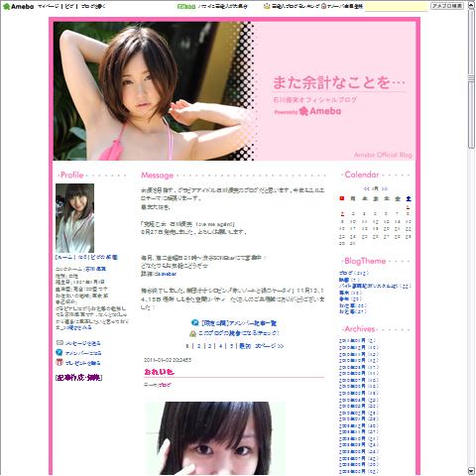Click the blue Amember apply icon

tap(59, 352)
